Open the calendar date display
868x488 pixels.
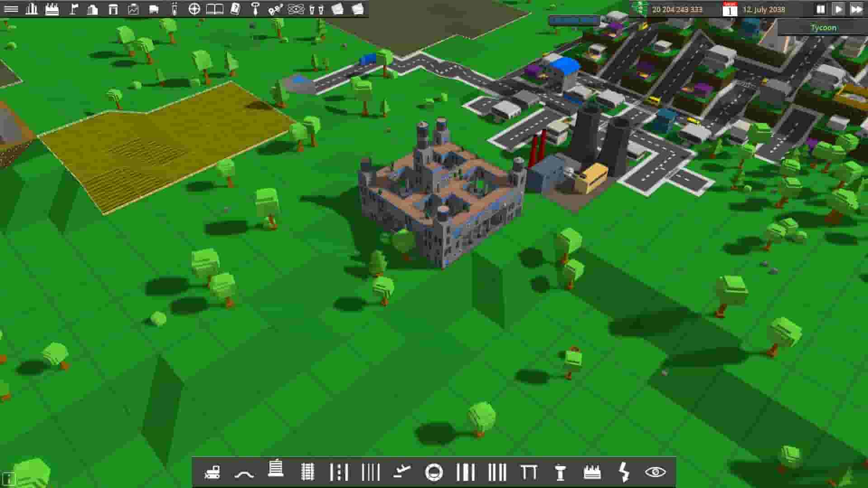(x=731, y=10)
